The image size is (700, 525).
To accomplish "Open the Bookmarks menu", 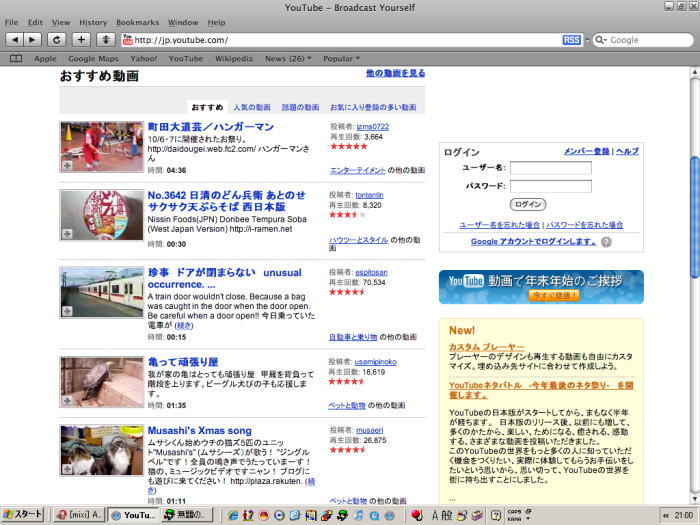I will coord(138,22).
